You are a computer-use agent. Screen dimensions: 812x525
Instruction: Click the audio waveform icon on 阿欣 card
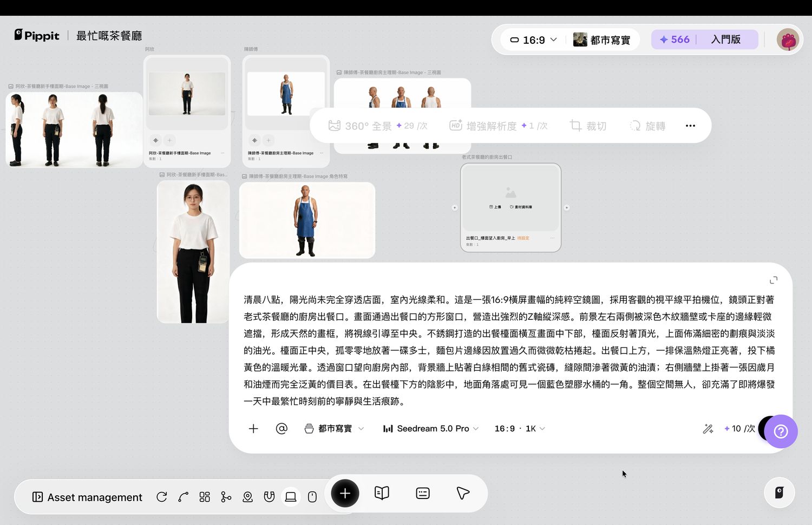(155, 140)
